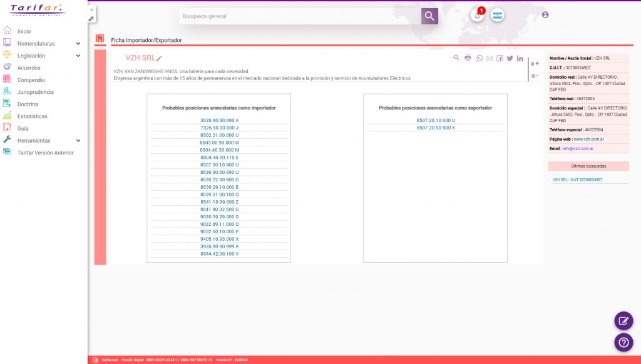The width and height of the screenshot is (641, 364).
Task: Open the Tarifar Versión Anterior icon
Action: tap(7, 152)
